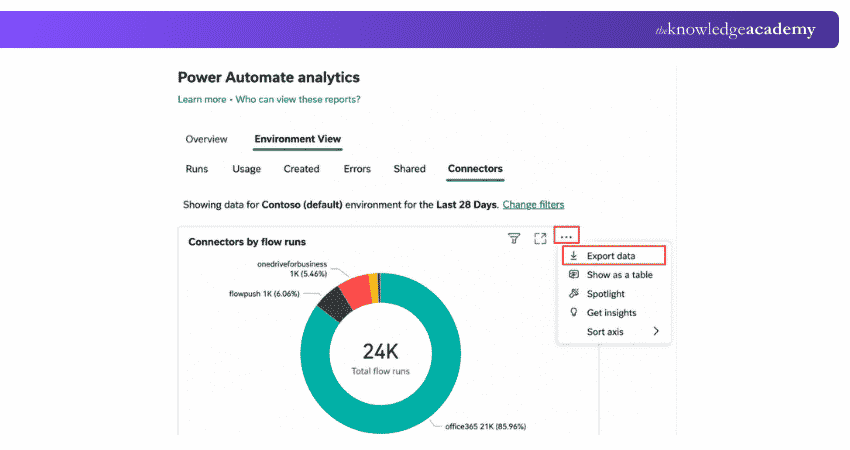Click the Knowledge Academy logo
Viewport: 850px width, 450px height.
pyautogui.click(x=736, y=30)
